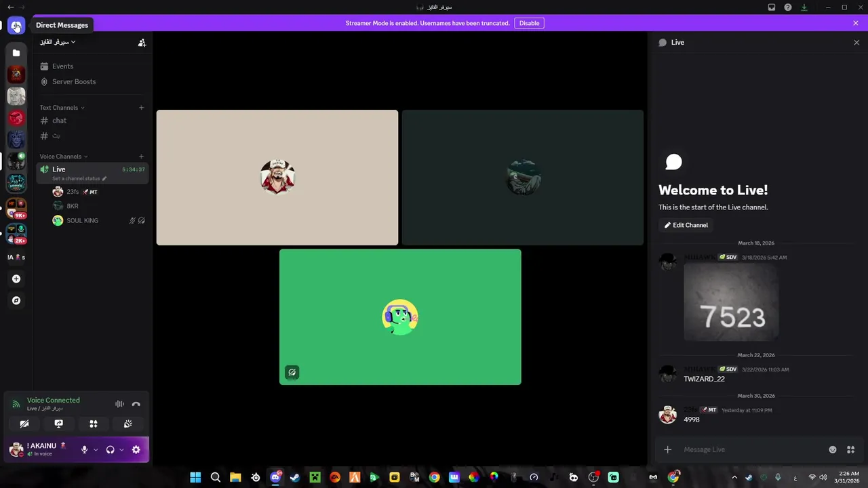Open Events in the channel list
Viewport: 868px width, 488px height.
click(93, 66)
